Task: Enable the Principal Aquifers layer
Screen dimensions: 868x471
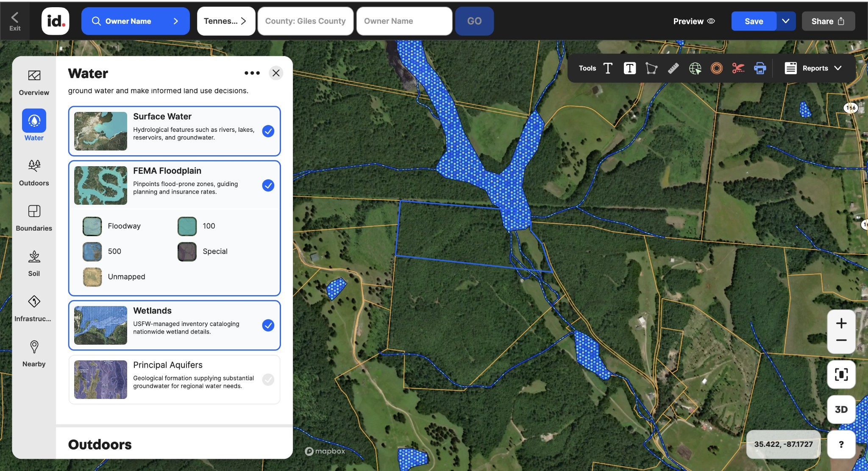Action: (x=268, y=379)
